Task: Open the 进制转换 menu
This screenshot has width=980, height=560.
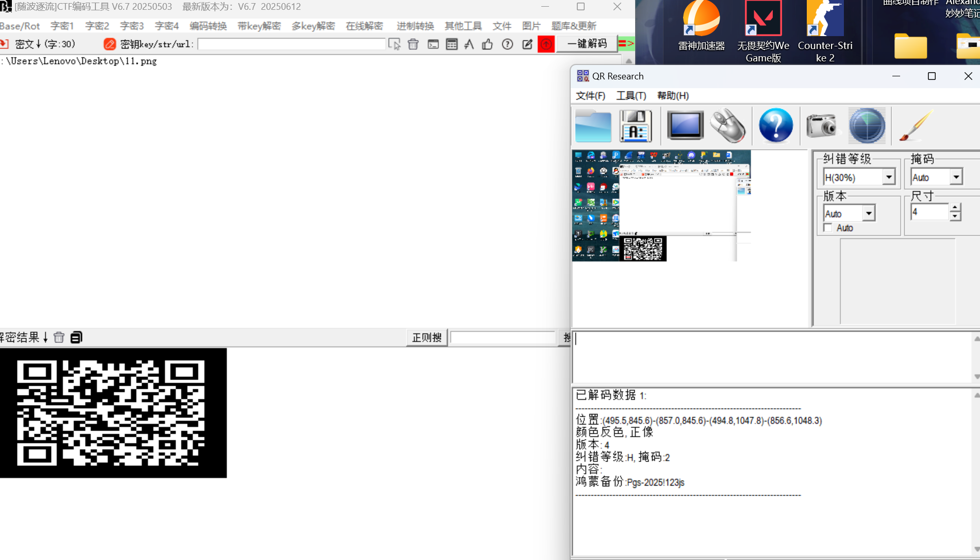Action: [416, 26]
